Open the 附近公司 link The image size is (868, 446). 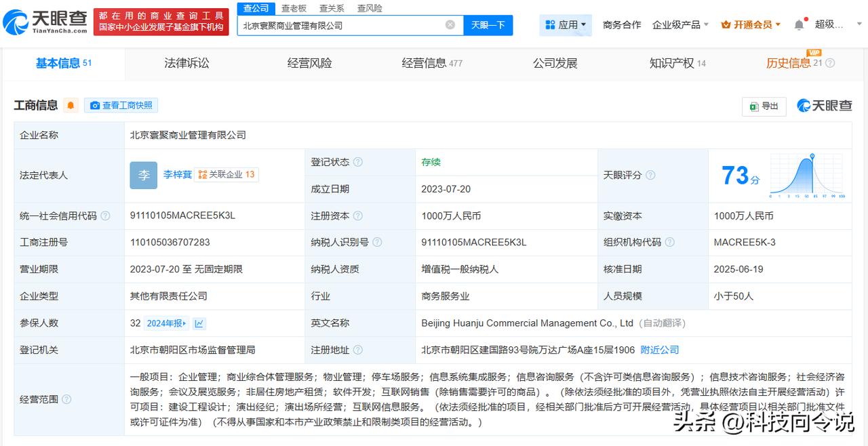(x=660, y=350)
